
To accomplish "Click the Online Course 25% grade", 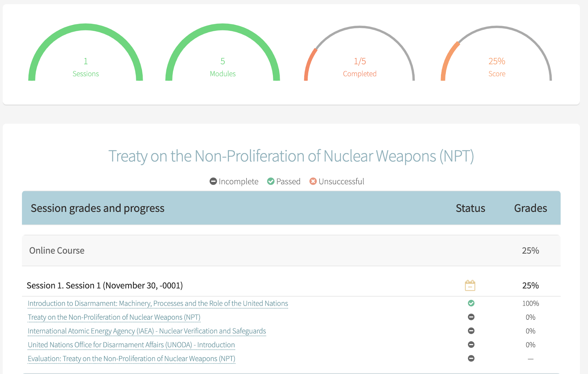I will (531, 251).
